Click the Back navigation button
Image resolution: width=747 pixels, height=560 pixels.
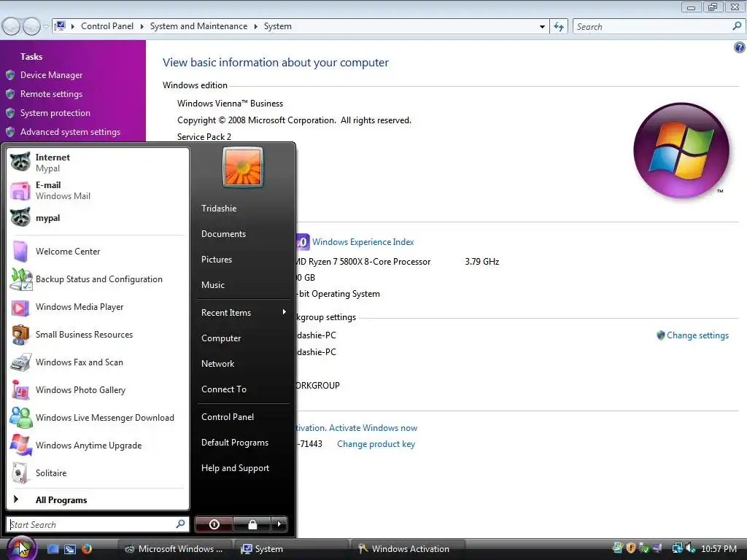pos(12,26)
